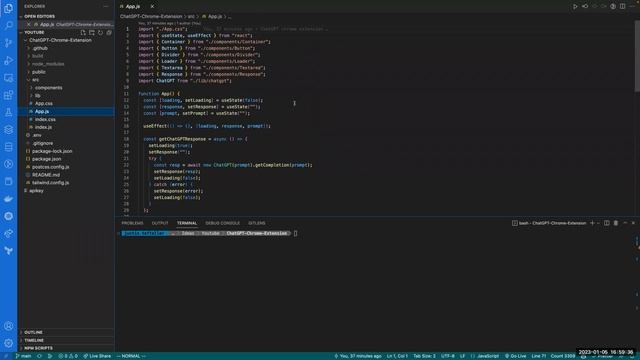Open the Manage gear icon
The width and height of the screenshot is (640, 360).
point(8,343)
